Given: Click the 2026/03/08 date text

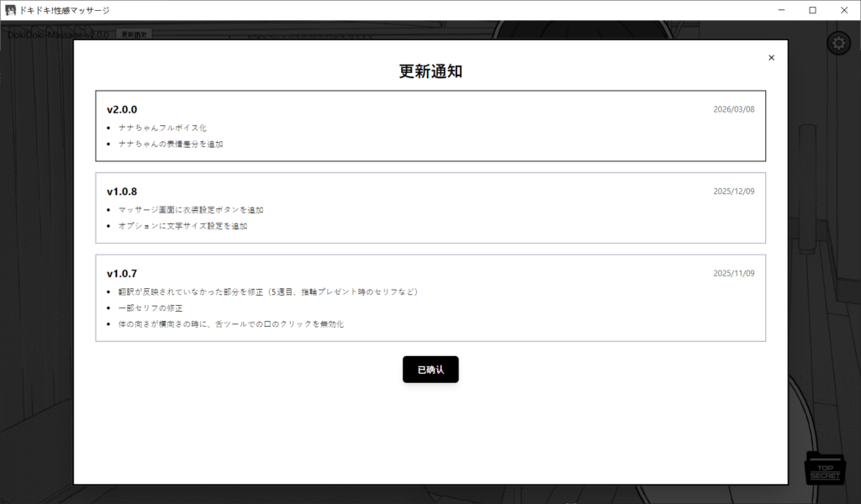Looking at the screenshot, I should click(733, 109).
